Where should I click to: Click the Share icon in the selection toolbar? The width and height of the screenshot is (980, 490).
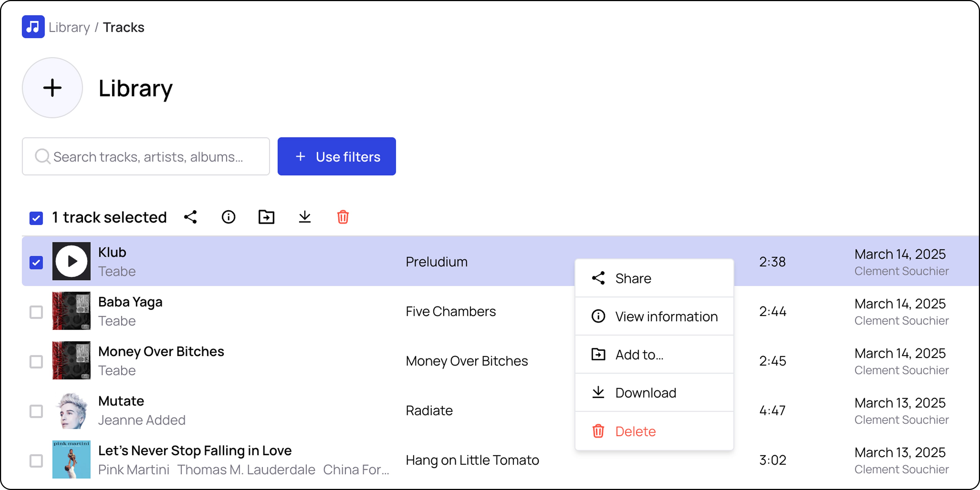coord(190,217)
